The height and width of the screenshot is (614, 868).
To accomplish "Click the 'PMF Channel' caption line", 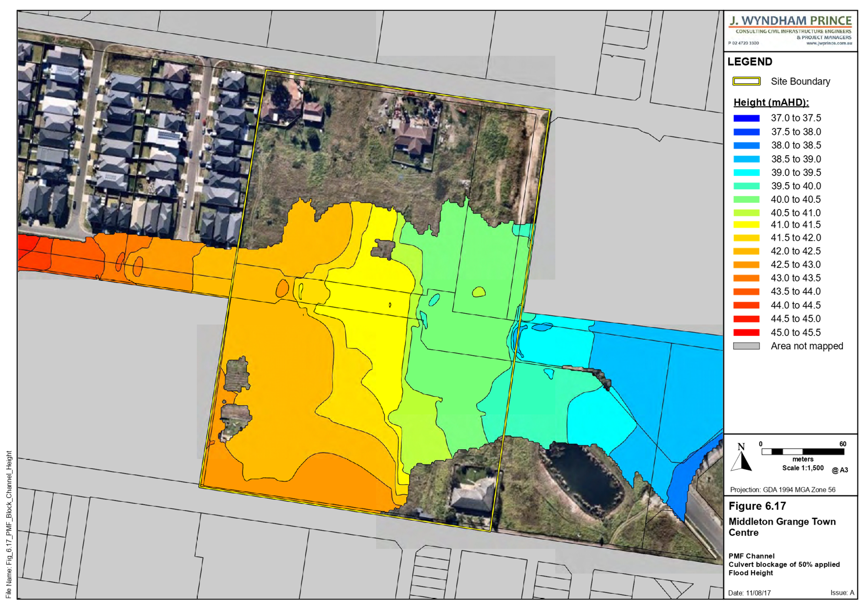I will pos(751,556).
